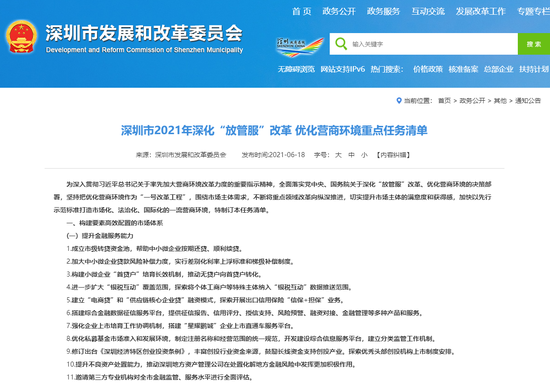Set font size to 中
The width and height of the screenshot is (550, 385).
351,155
